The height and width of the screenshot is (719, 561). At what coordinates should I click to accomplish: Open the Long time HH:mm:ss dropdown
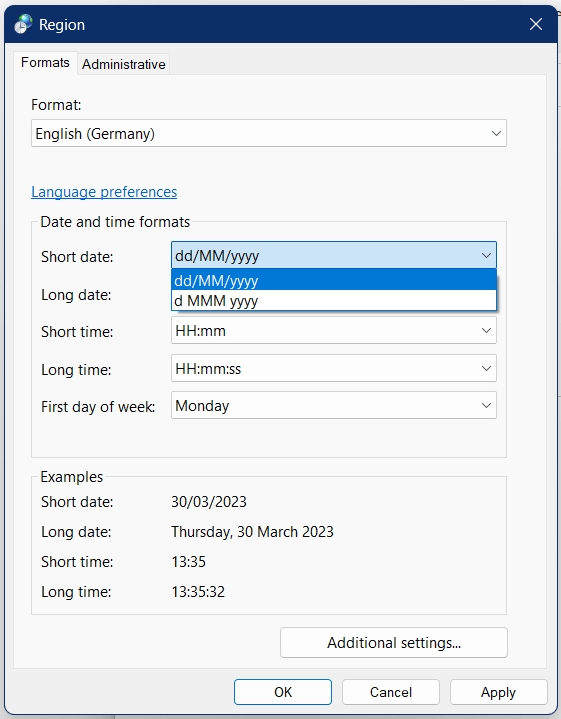(334, 368)
